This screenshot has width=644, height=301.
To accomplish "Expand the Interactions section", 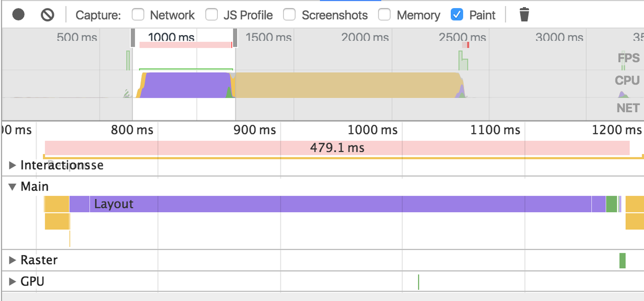I will 13,165.
